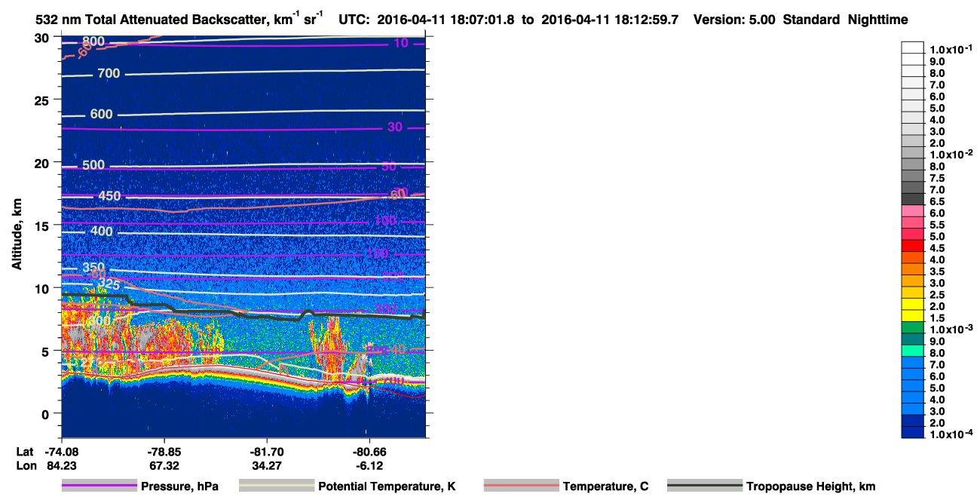Screen dimensions: 980x503
Task: Click the 700 potential temperature contour label
Action: pos(109,74)
